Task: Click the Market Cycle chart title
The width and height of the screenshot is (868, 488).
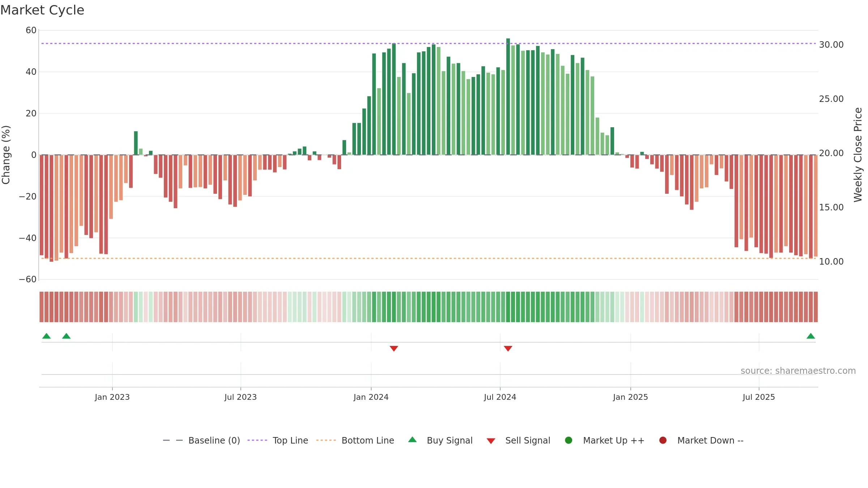Action: (x=42, y=10)
